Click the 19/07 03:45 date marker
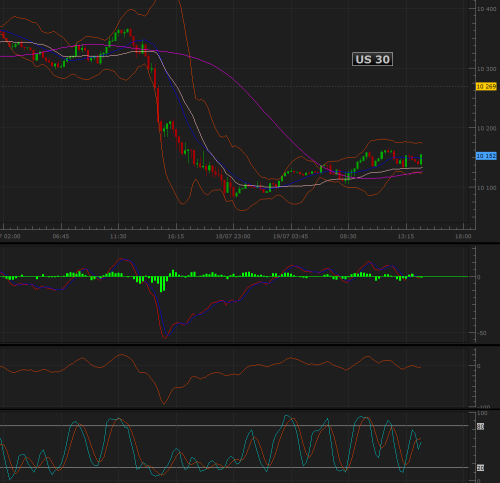This screenshot has height=483, width=500. pyautogui.click(x=291, y=236)
